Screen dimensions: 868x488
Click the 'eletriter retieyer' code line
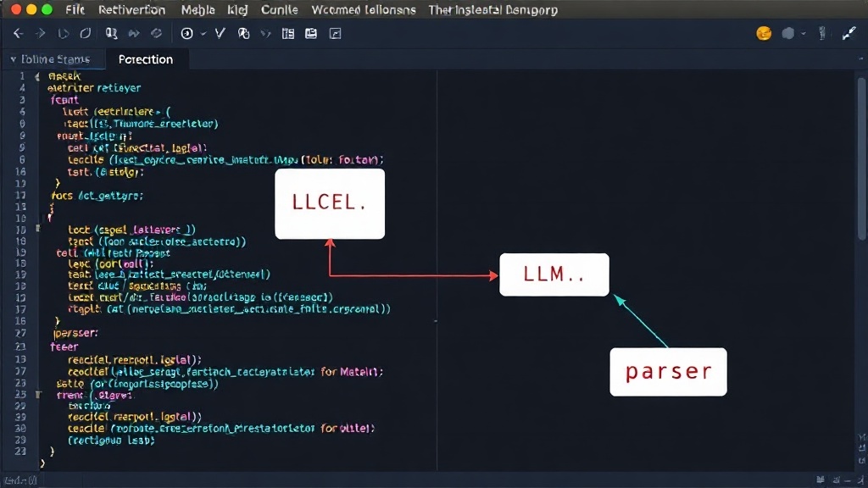(x=94, y=88)
